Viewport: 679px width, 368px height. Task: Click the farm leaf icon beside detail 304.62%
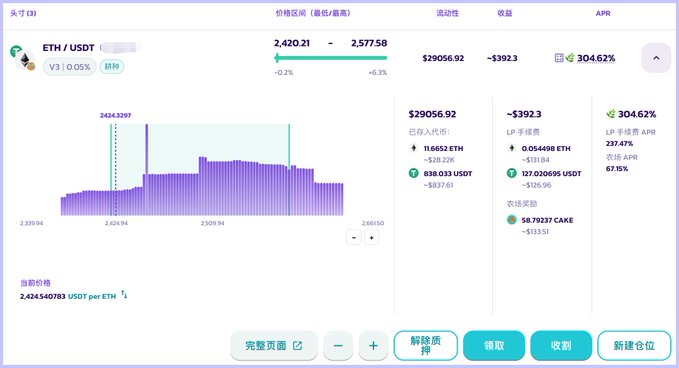[x=611, y=114]
